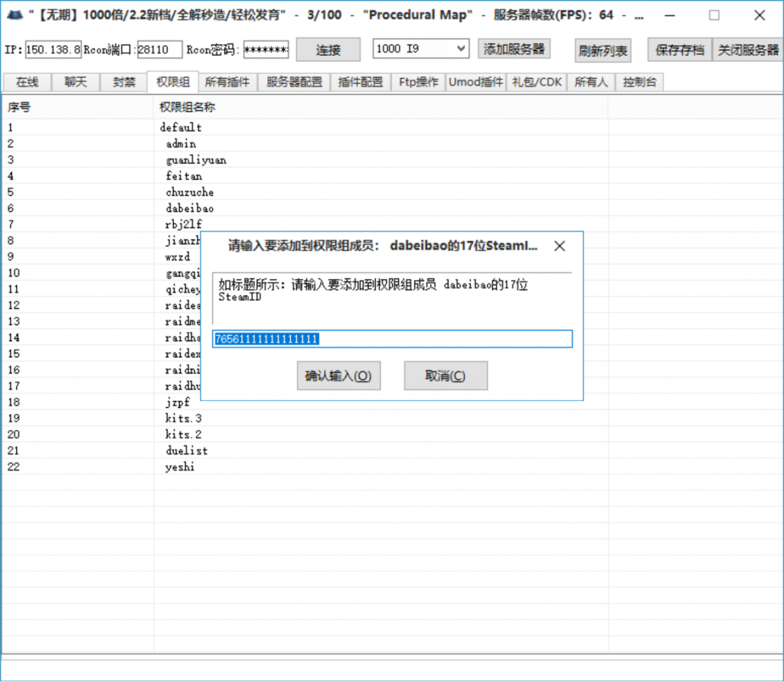
Task: Close the SteamID input dialog
Action: pos(560,246)
